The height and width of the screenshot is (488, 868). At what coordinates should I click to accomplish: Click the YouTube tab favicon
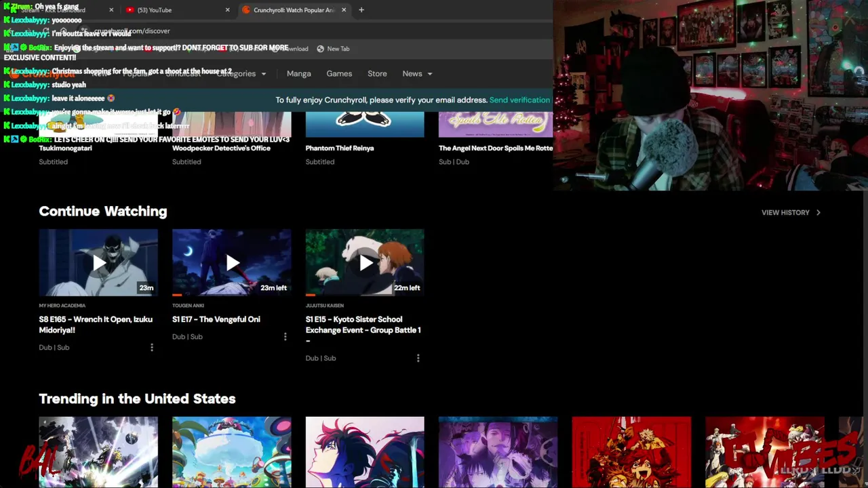[x=130, y=10]
